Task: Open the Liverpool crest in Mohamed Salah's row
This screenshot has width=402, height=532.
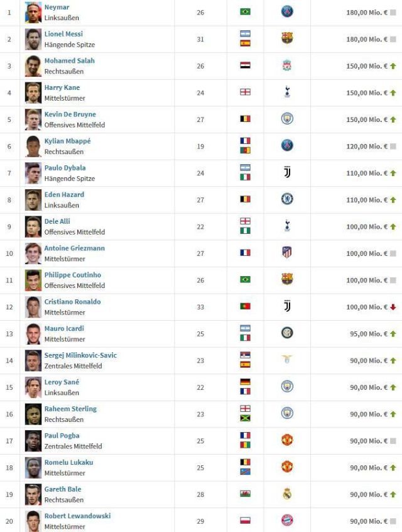Action: pos(287,65)
